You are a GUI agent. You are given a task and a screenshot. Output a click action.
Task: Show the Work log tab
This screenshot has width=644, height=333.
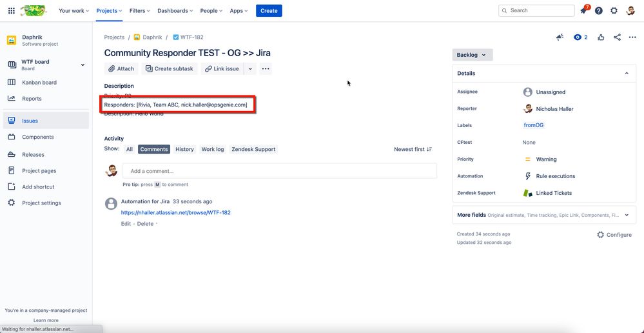click(213, 149)
